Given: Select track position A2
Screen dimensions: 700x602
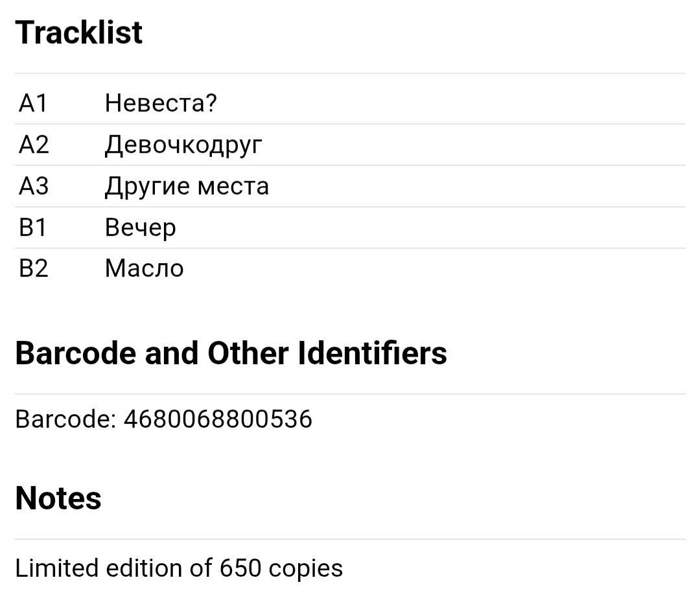Looking at the screenshot, I should tap(34, 145).
